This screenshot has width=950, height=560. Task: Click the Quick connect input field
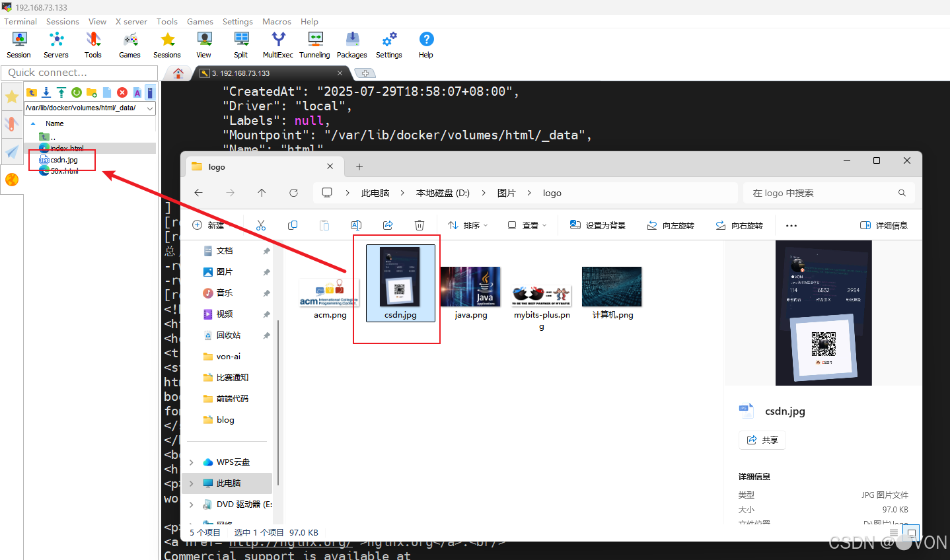[x=79, y=72]
